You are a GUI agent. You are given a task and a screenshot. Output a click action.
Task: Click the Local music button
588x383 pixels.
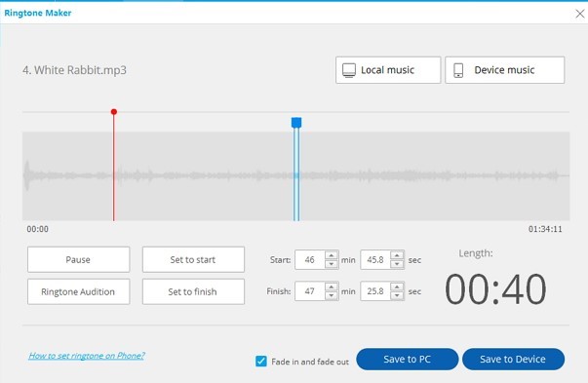coord(388,70)
